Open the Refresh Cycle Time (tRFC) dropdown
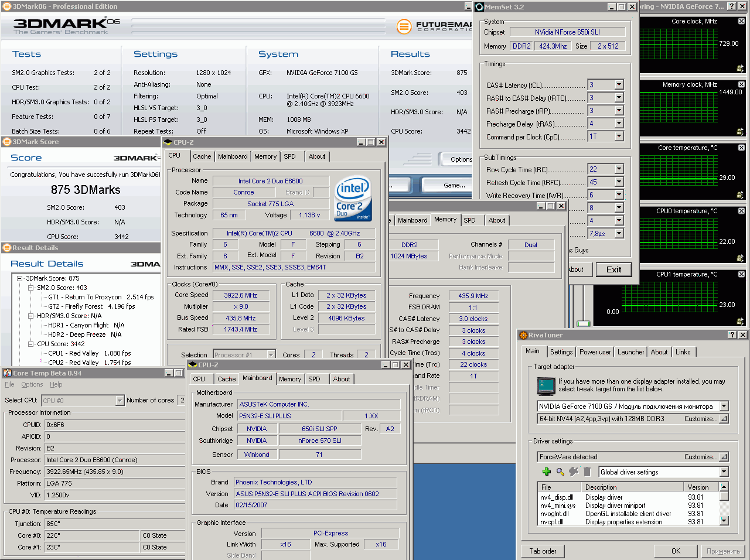This screenshot has width=750, height=560. coord(619,182)
